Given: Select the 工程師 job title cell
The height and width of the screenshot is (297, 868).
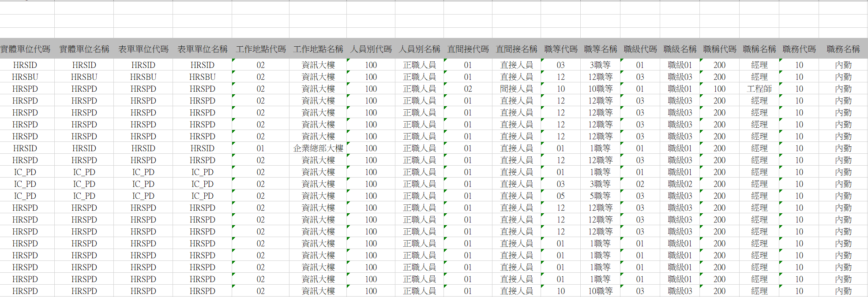Looking at the screenshot, I should [759, 89].
